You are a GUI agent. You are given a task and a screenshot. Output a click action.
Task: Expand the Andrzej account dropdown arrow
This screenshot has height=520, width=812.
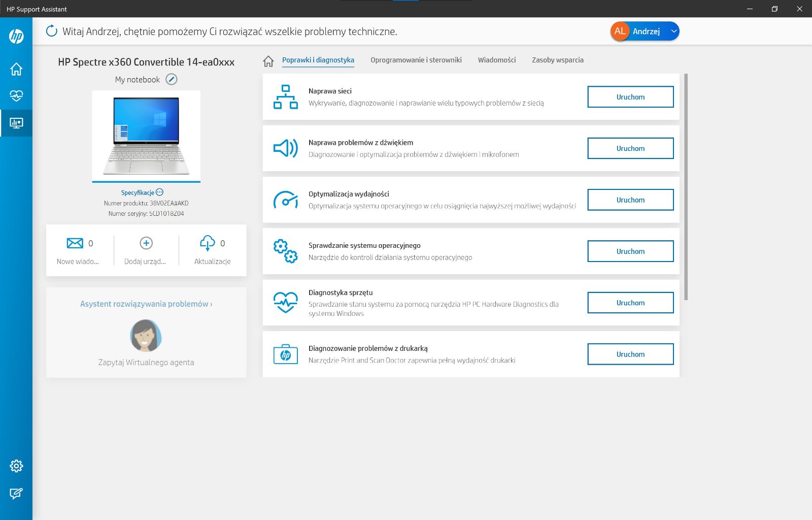674,31
